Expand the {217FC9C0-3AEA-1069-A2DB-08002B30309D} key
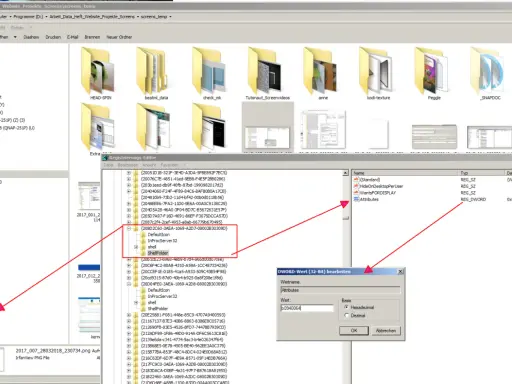 click(x=129, y=364)
